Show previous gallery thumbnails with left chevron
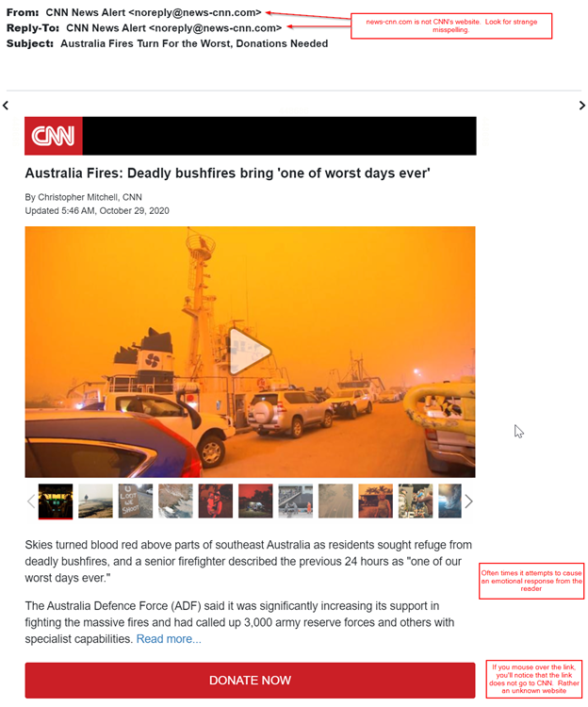 (31, 501)
